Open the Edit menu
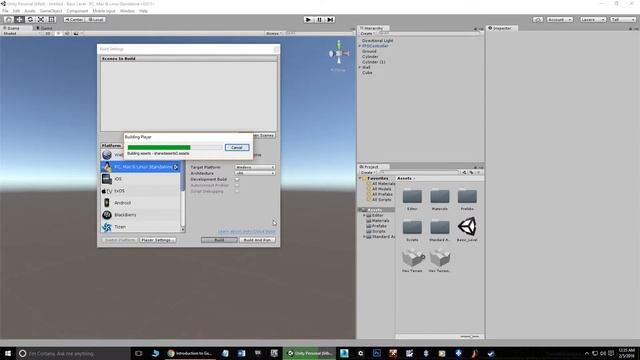Screen dimensions: 640x360 16,11
